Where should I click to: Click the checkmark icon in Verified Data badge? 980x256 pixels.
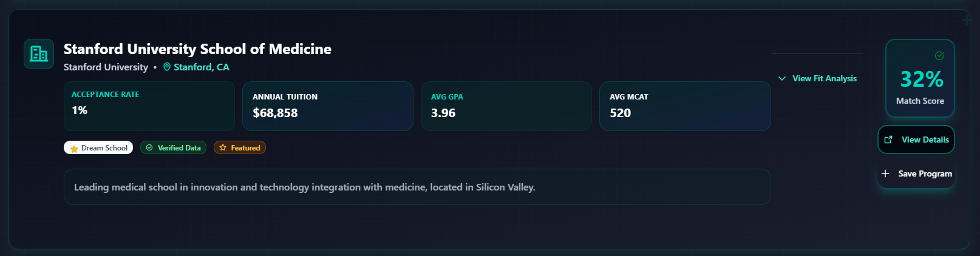tap(149, 147)
